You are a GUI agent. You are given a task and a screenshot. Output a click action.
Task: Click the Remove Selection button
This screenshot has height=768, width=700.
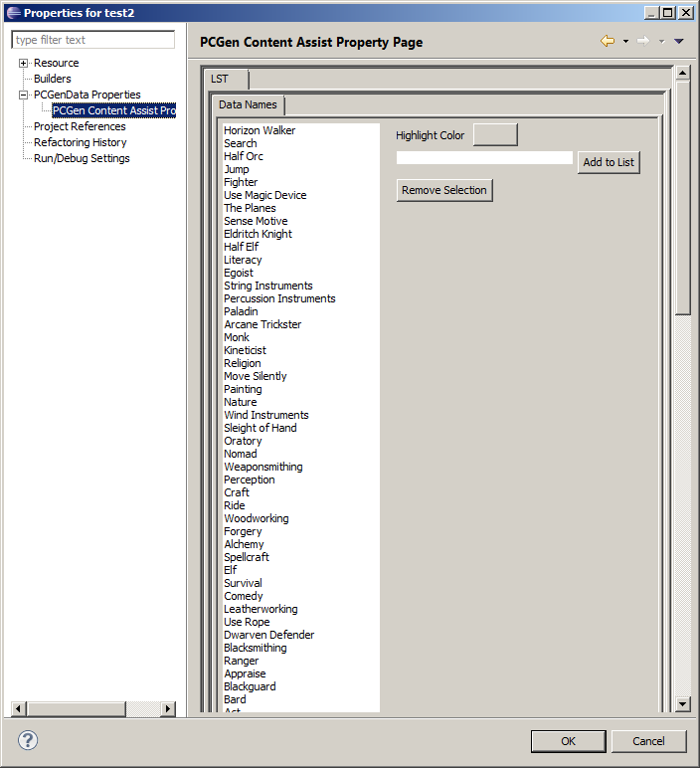coord(444,190)
